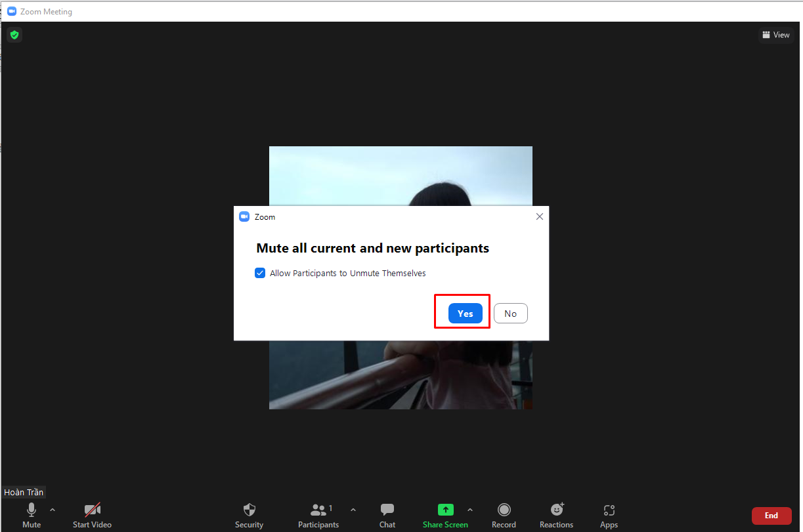Confirm mute all with Yes button

pos(466,314)
